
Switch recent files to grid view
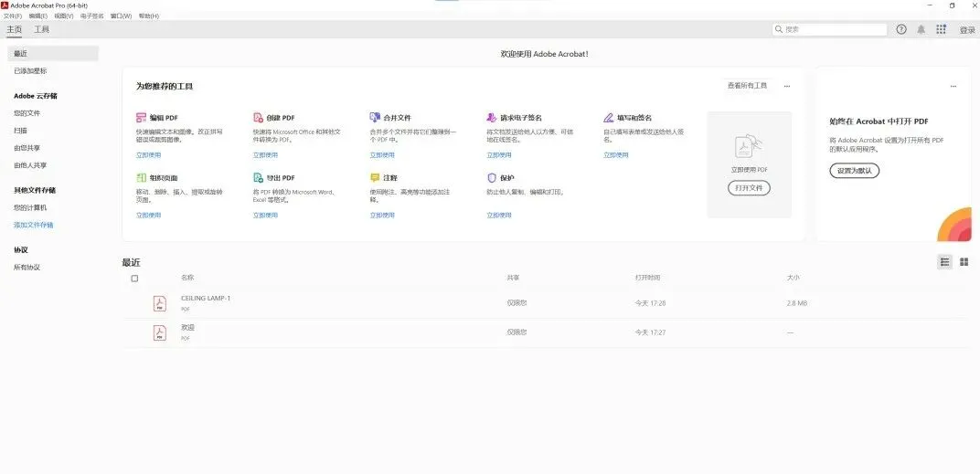tap(964, 262)
